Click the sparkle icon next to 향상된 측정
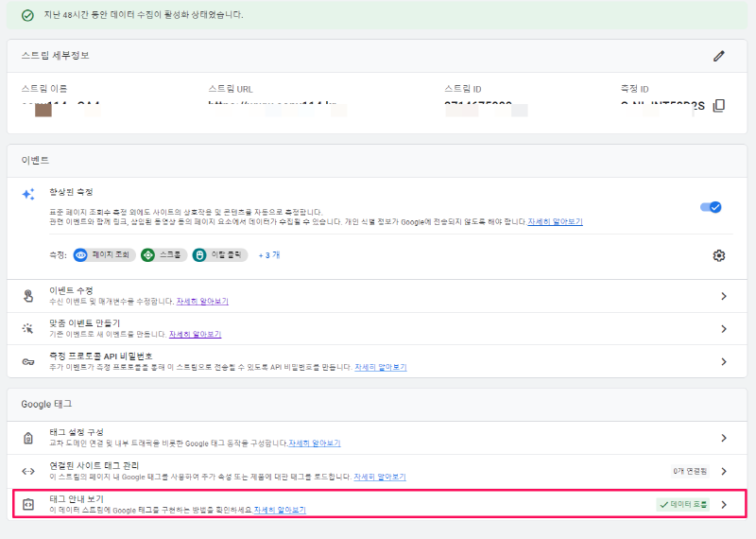The image size is (756, 539). [x=28, y=194]
